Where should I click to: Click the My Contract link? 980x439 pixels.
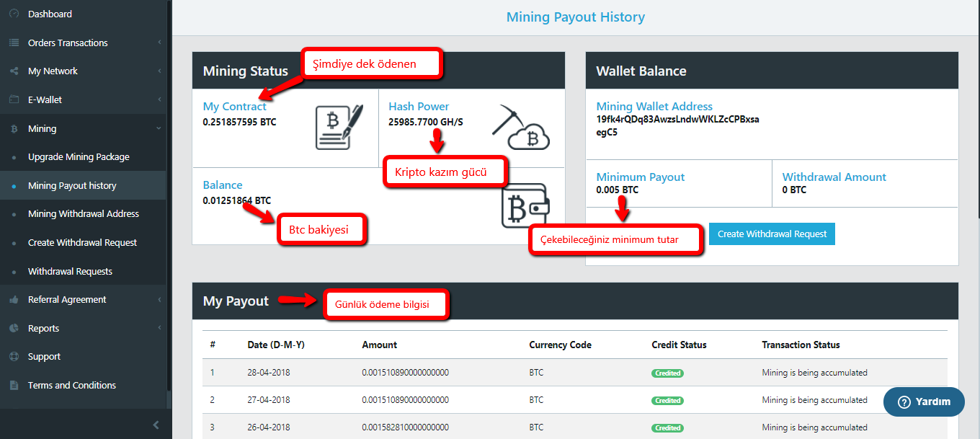235,107
